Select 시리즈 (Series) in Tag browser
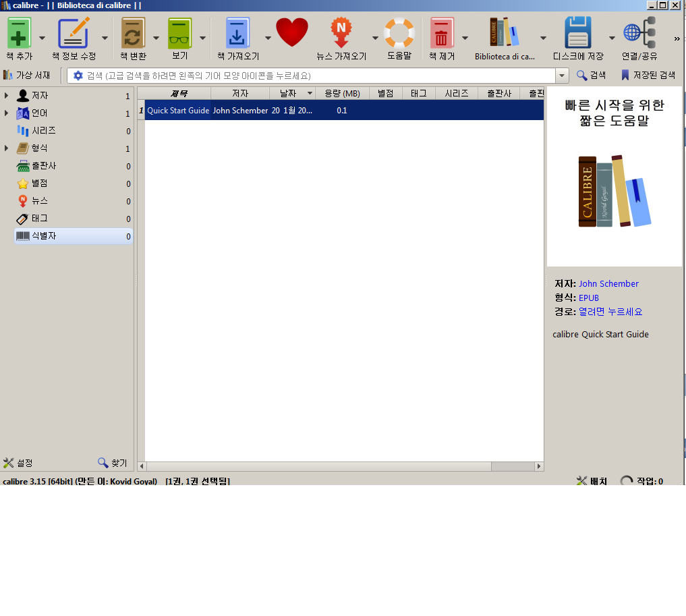This screenshot has width=686, height=616. click(74, 130)
